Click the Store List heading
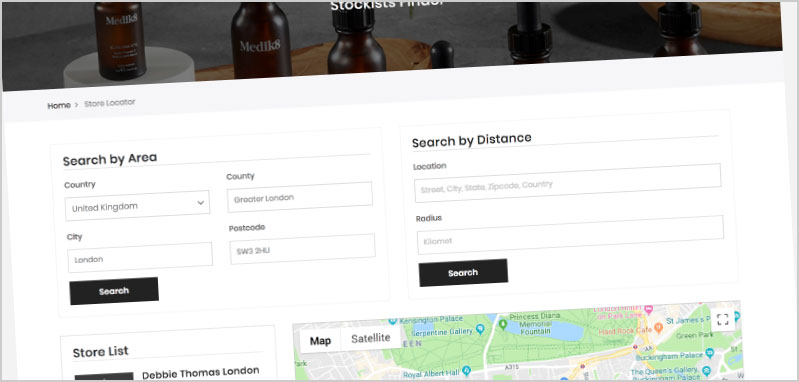The image size is (799, 382). point(100,352)
